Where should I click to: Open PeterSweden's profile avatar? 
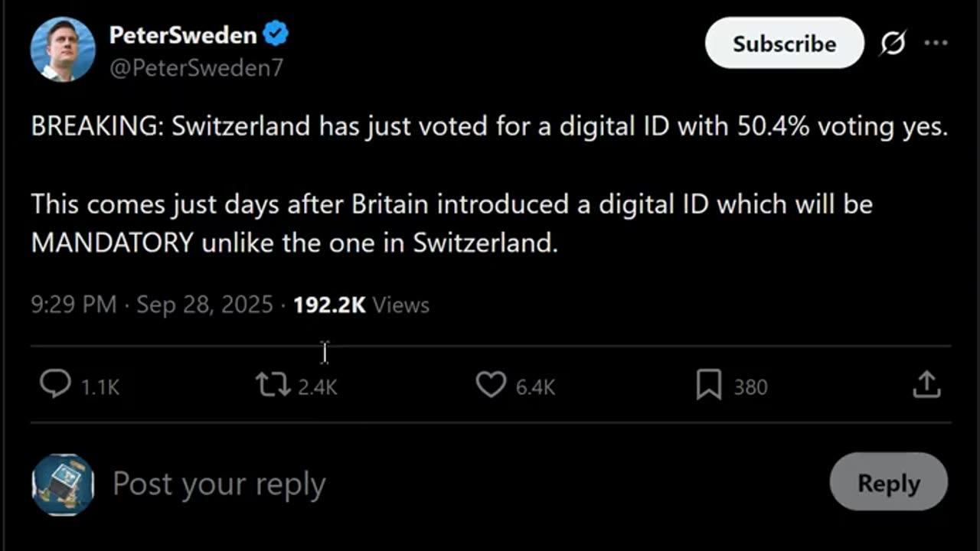coord(63,49)
